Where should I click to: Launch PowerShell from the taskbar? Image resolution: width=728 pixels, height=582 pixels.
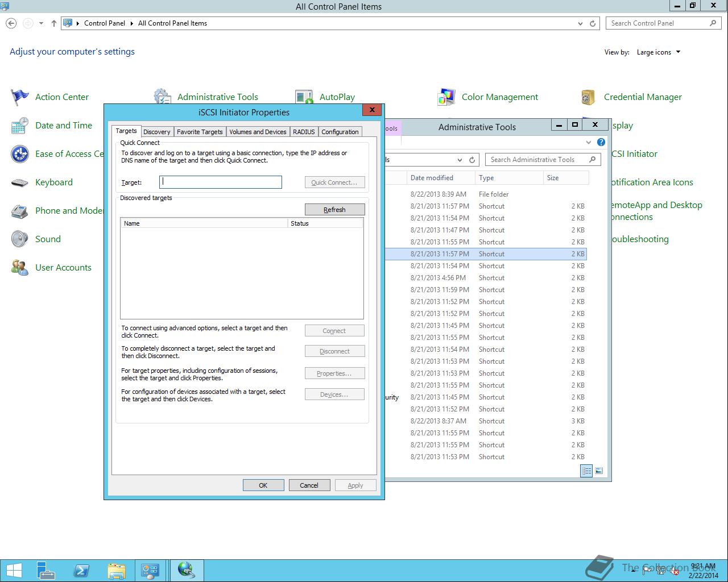point(81,570)
